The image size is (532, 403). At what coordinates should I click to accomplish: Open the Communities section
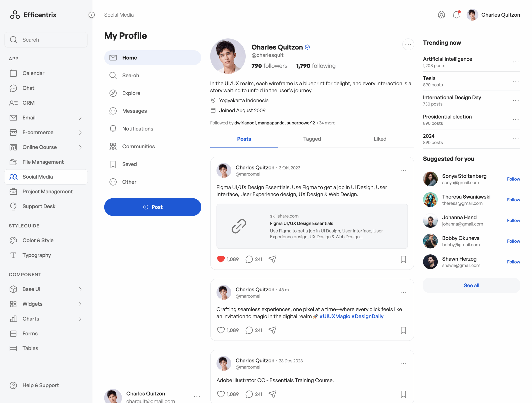(x=138, y=146)
